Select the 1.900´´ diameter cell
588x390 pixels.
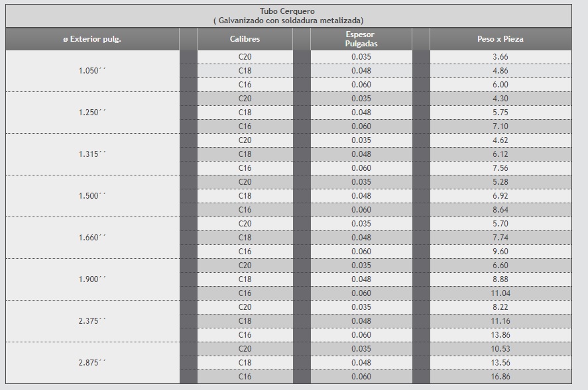point(92,279)
